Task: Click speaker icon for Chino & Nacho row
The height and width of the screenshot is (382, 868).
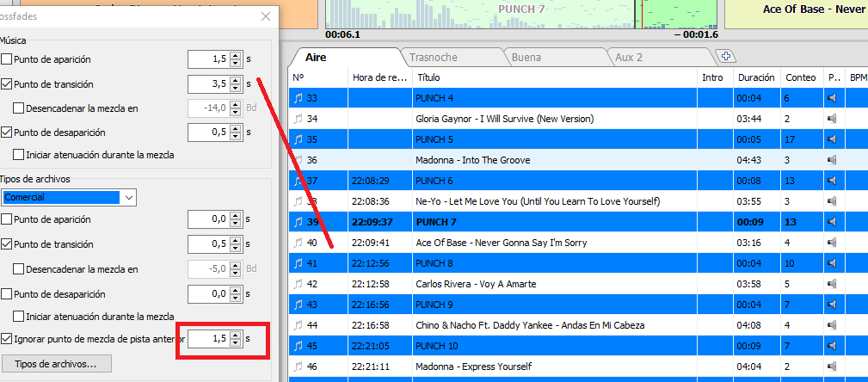Action: 831,325
